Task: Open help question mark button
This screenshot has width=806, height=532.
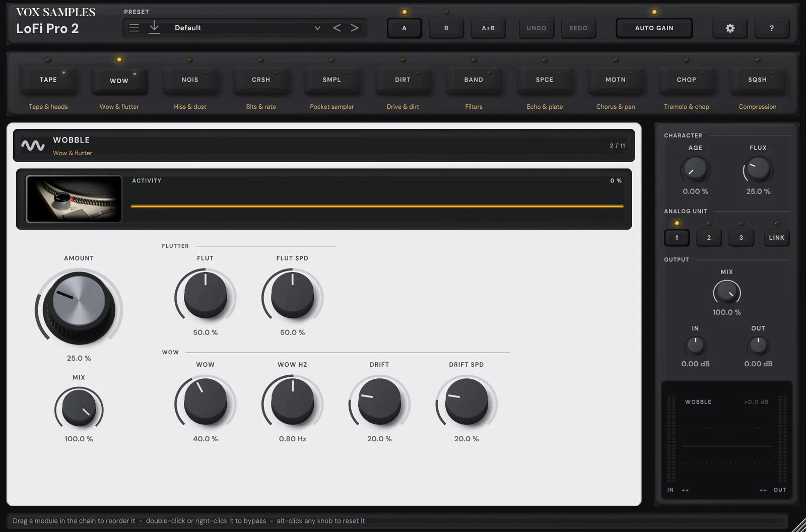Action: [x=771, y=28]
